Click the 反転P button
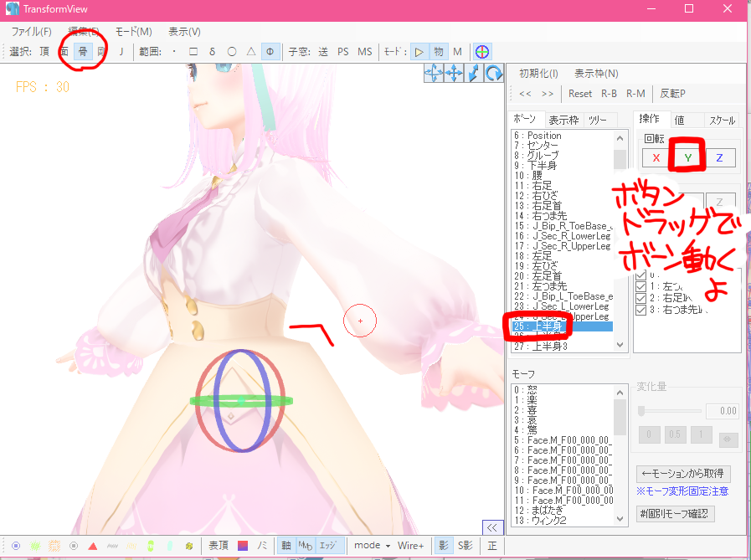751x560 pixels. pyautogui.click(x=672, y=94)
